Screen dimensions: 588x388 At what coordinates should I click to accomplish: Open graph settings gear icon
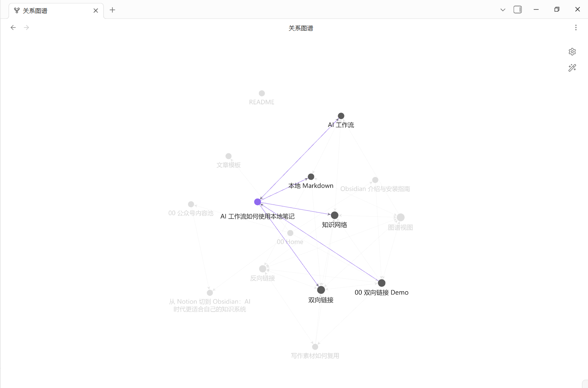(572, 52)
